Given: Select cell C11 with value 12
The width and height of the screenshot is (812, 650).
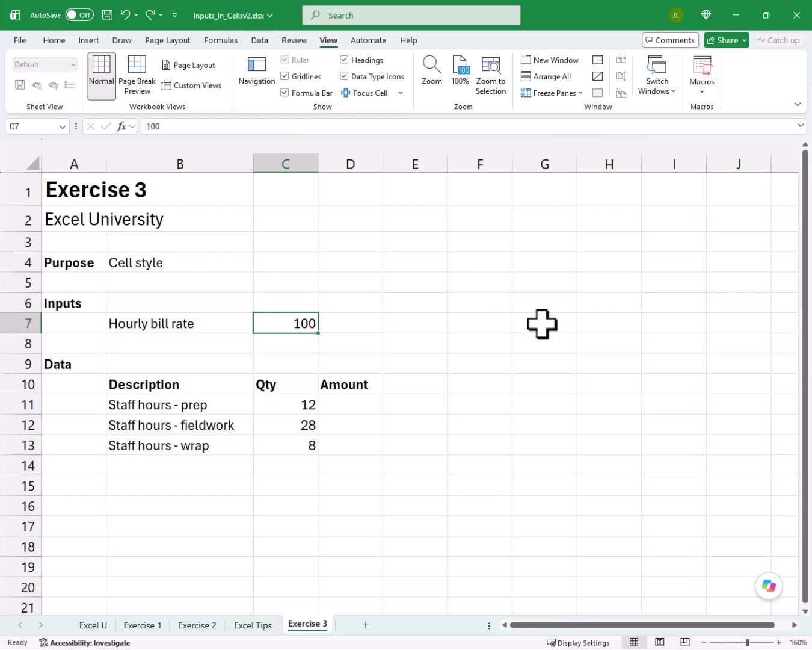Looking at the screenshot, I should click(x=286, y=405).
